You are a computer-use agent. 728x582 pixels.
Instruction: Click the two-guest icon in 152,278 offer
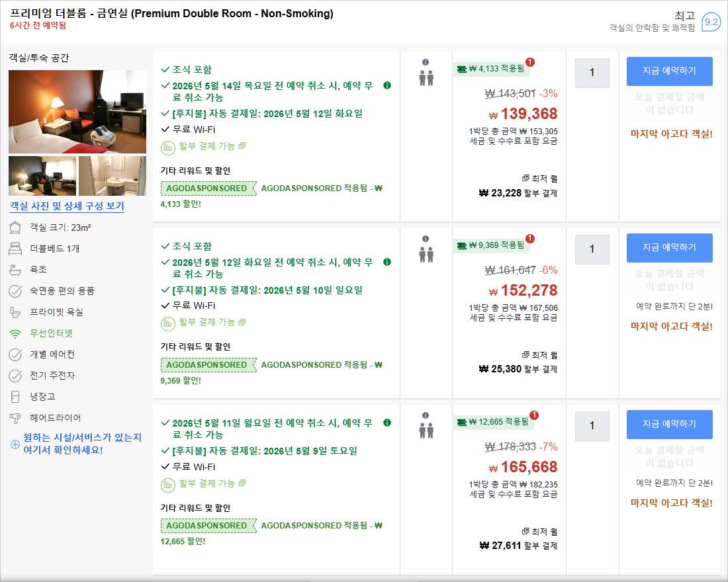pos(426,255)
